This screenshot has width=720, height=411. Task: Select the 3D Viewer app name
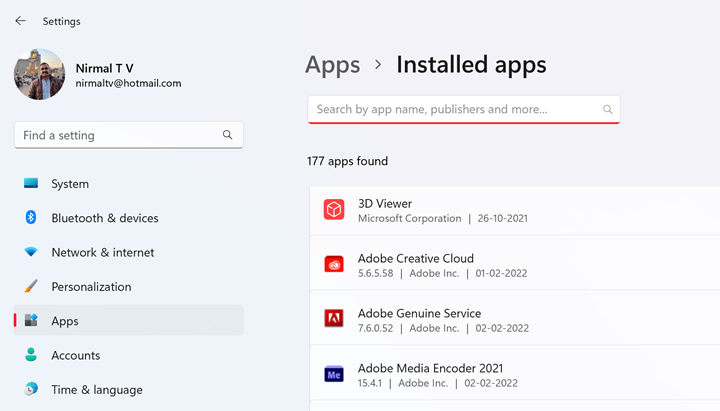click(x=385, y=203)
